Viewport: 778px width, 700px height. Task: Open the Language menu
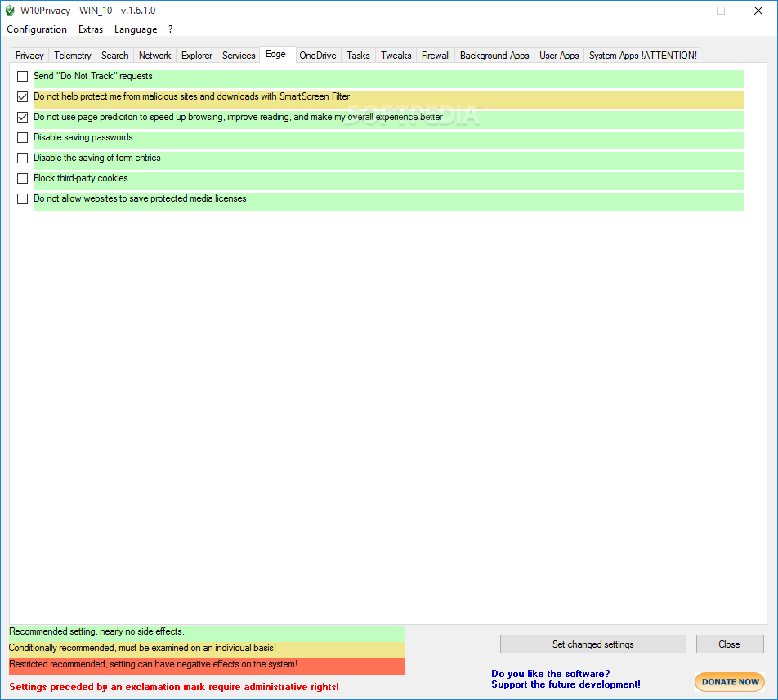point(136,29)
